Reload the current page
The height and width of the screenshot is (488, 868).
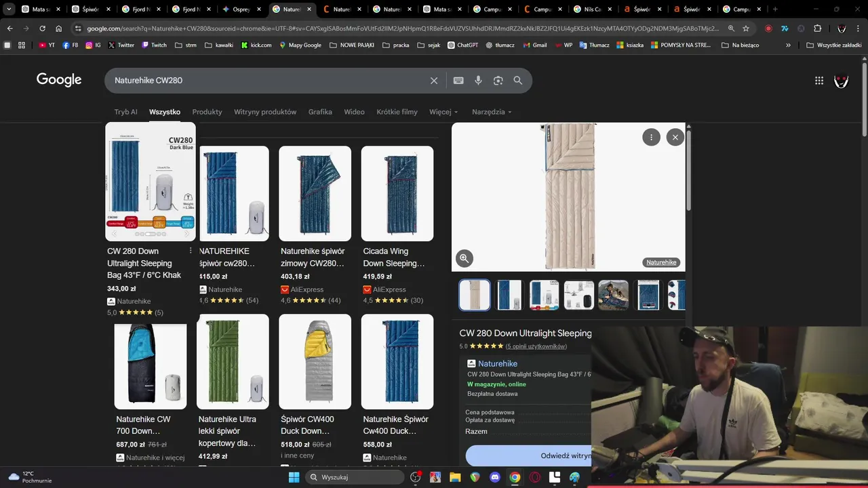pos(42,28)
